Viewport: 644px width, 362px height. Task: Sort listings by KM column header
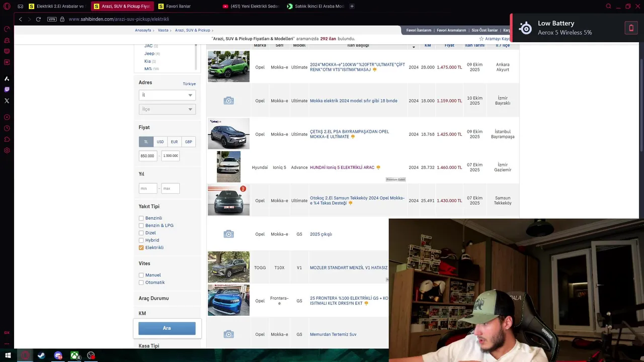point(428,45)
